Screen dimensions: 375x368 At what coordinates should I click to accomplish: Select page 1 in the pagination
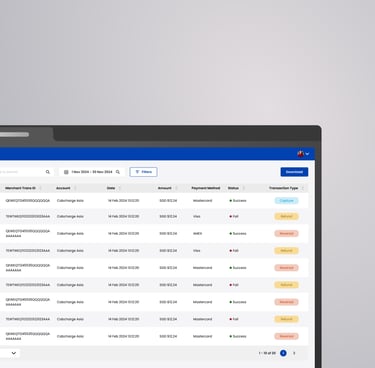point(283,353)
